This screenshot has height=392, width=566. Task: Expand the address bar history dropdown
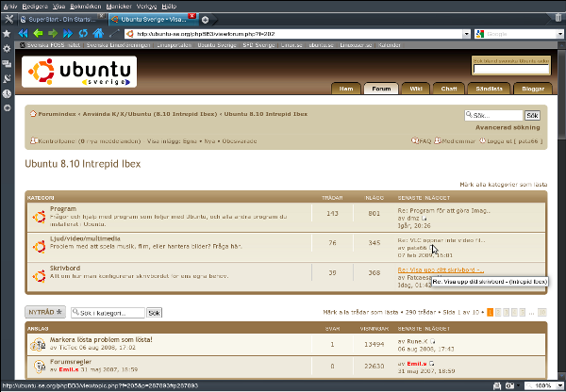(x=466, y=34)
